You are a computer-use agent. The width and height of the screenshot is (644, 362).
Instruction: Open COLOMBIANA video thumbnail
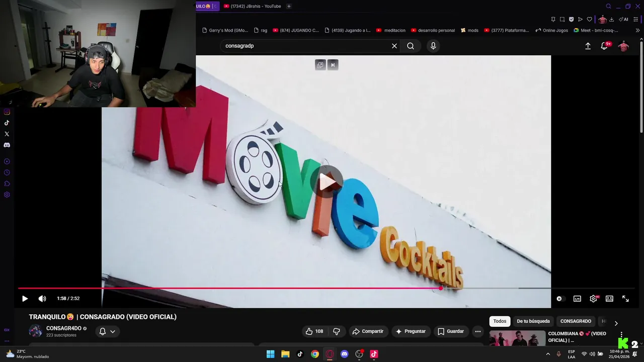point(517,338)
